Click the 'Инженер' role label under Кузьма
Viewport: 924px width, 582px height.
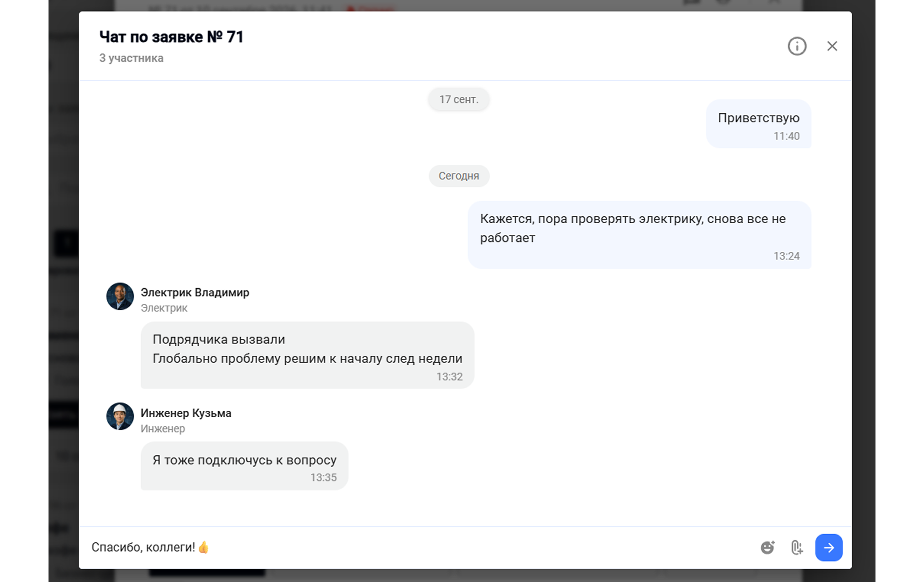163,428
